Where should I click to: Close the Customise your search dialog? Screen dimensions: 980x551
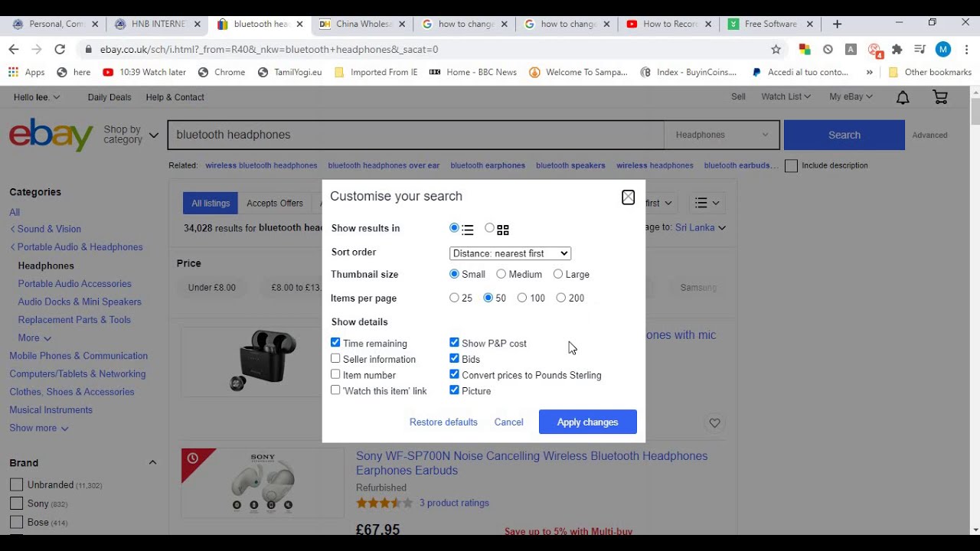tap(628, 197)
